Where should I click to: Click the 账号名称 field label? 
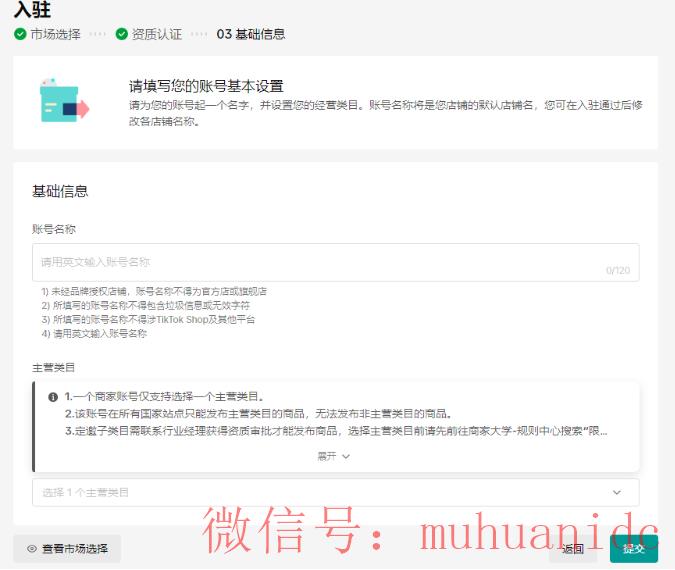[x=54, y=229]
